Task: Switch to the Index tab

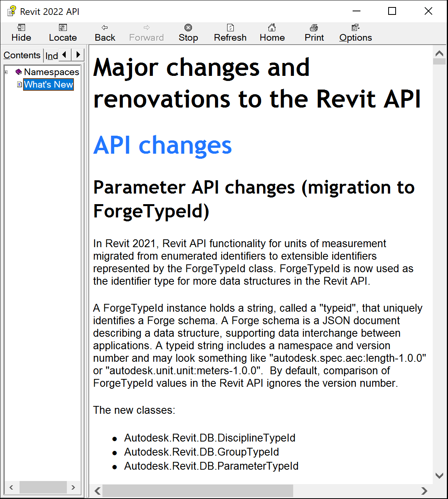Action: click(51, 56)
